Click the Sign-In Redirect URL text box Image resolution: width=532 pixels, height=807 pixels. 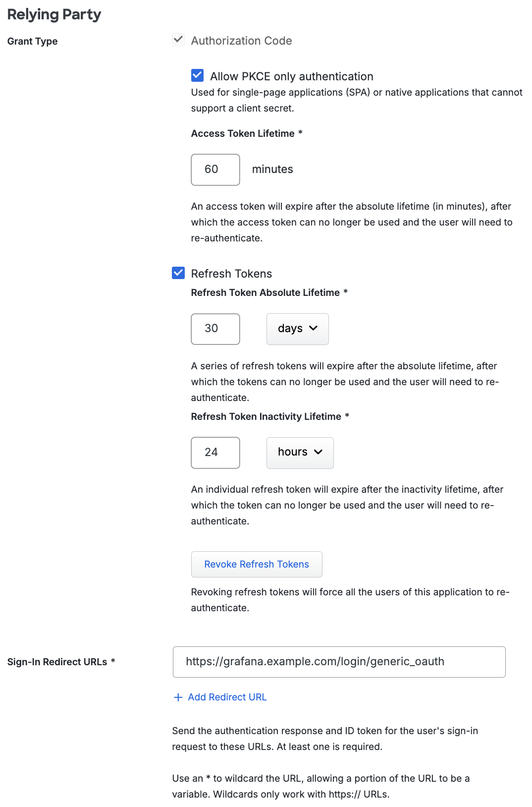pos(339,662)
